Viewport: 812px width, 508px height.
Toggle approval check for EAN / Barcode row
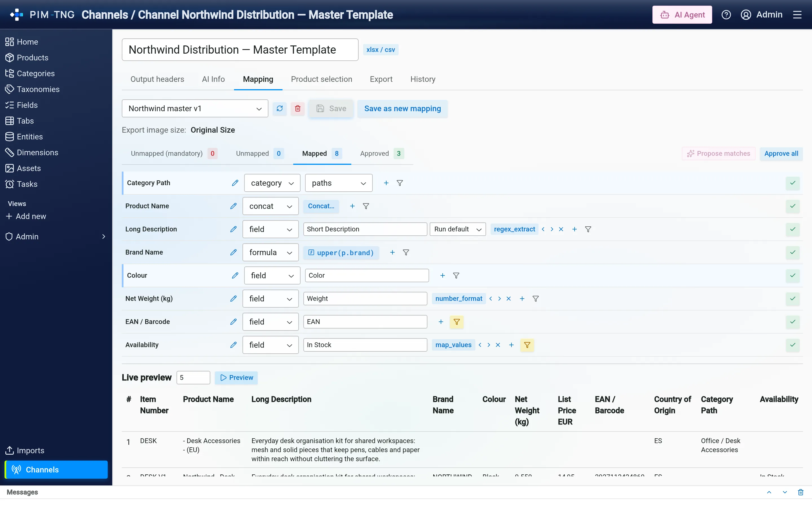tap(793, 322)
